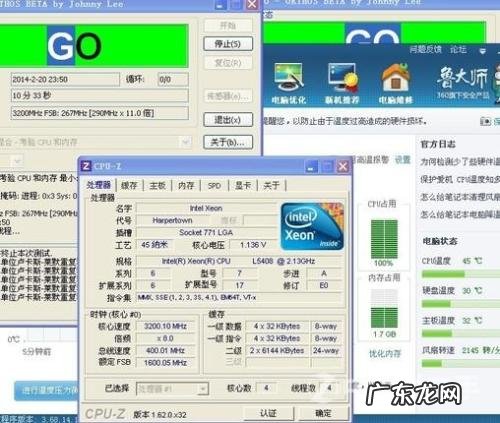Open the 论坛 link in Lu Dashi
Viewport: 500px width, 423px height.
(x=458, y=50)
